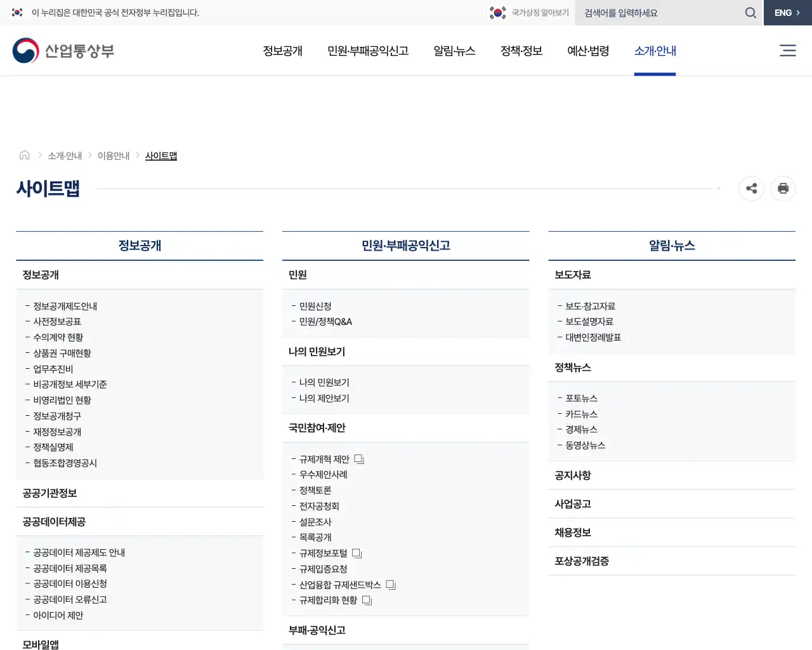
Task: Click the print icon near 사이트맵 title
Action: [x=783, y=189]
